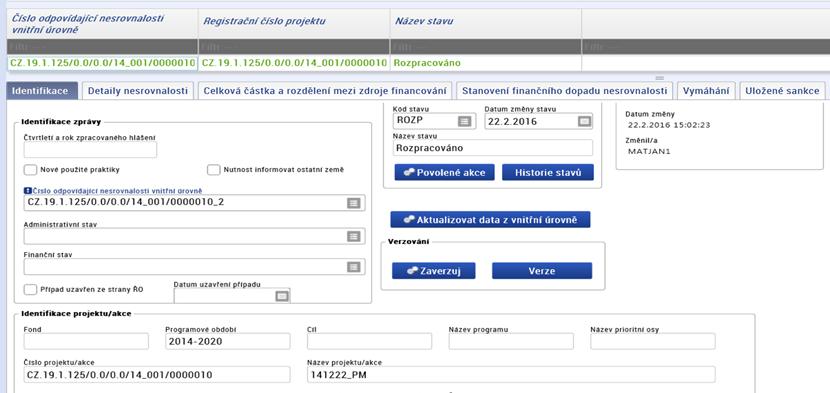Click the Název programu input field
The width and height of the screenshot is (830, 393).
click(511, 342)
